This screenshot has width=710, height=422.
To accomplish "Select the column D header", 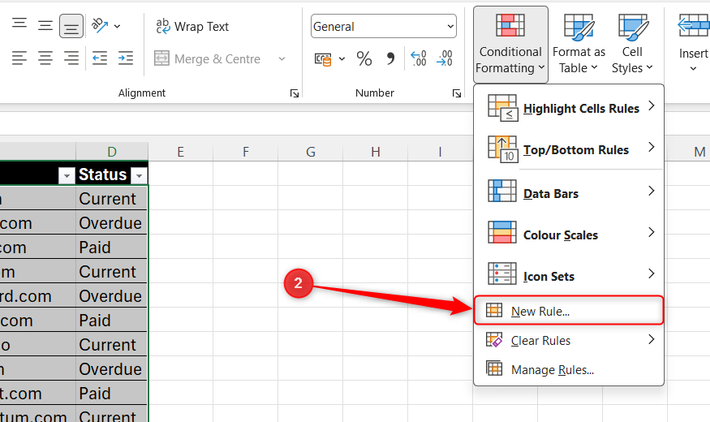I will [x=112, y=152].
